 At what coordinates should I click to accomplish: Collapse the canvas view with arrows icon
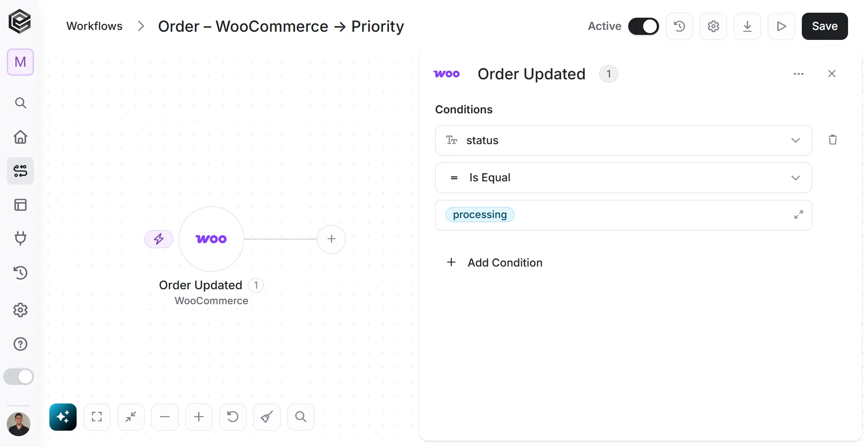click(x=131, y=417)
